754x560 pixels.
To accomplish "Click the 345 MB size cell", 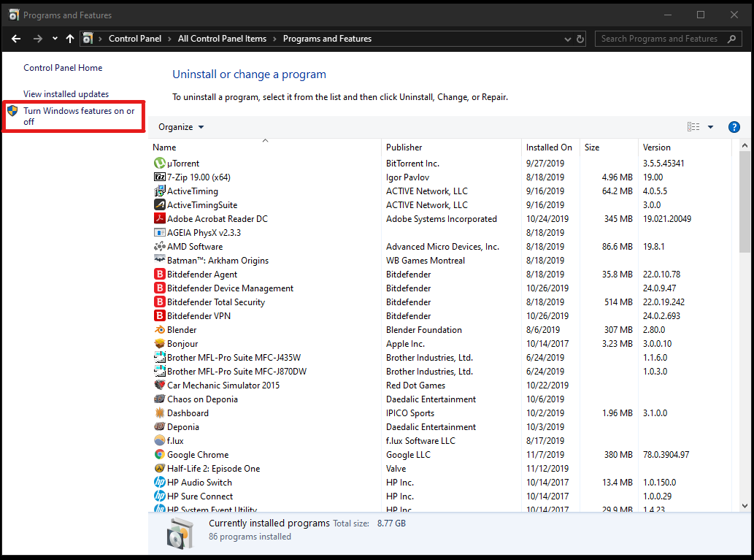I will (618, 219).
